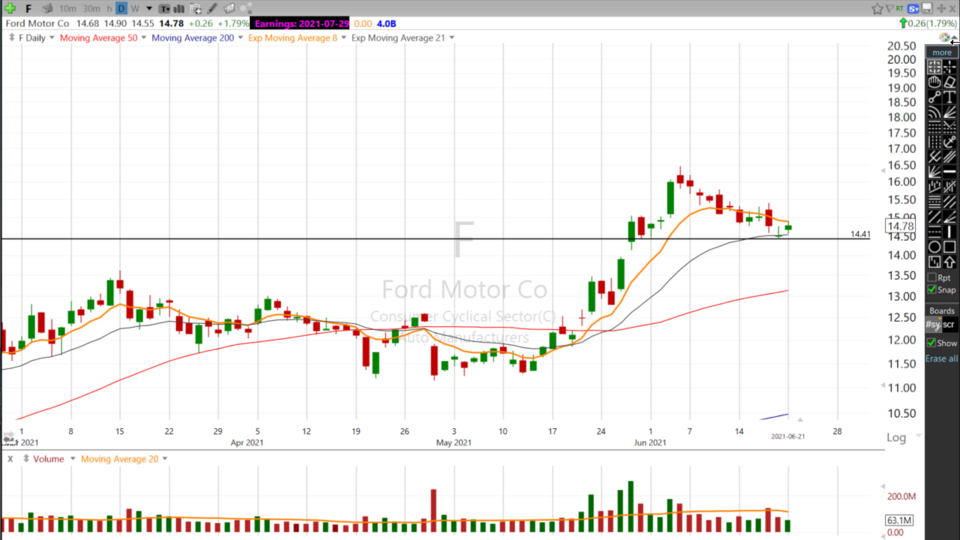The height and width of the screenshot is (540, 960).
Task: Select the grid selection tool in palette
Action: (934, 67)
